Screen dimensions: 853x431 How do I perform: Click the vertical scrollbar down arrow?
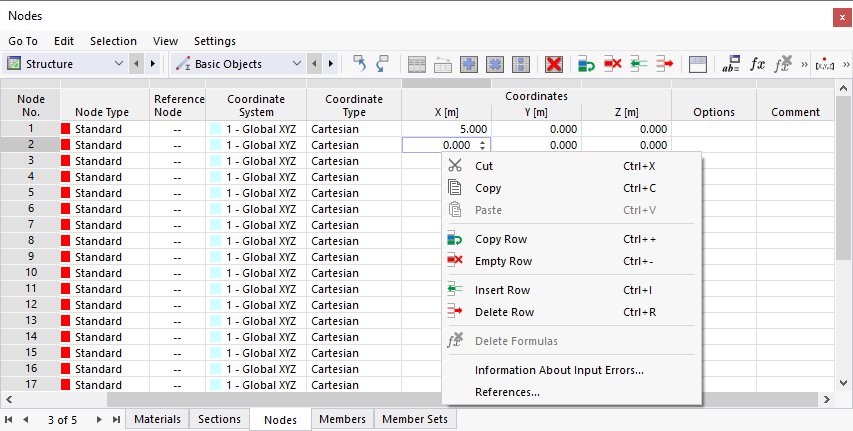coord(843,383)
